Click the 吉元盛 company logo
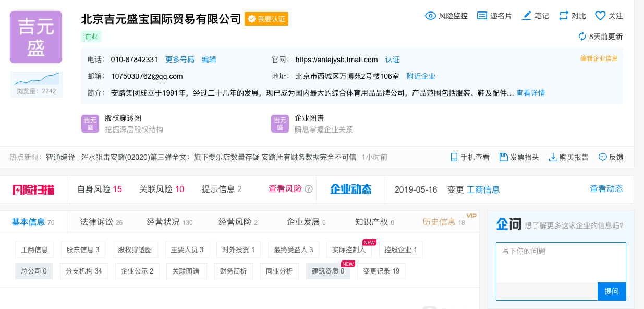644x309 pixels. coord(36,38)
